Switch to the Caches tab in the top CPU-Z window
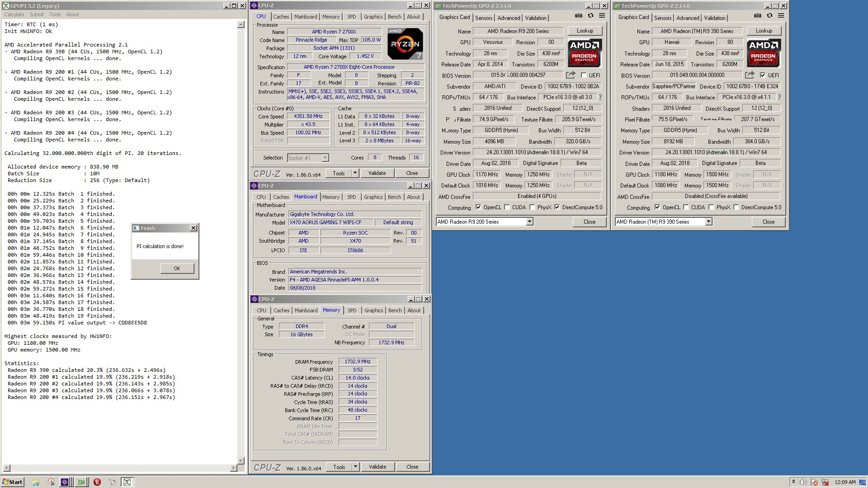Image resolution: width=868 pixels, height=488 pixels. pos(281,17)
